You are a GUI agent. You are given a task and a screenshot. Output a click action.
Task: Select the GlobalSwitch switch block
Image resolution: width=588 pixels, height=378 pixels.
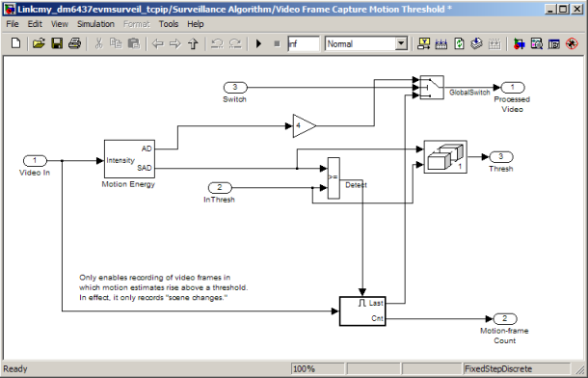click(432, 88)
